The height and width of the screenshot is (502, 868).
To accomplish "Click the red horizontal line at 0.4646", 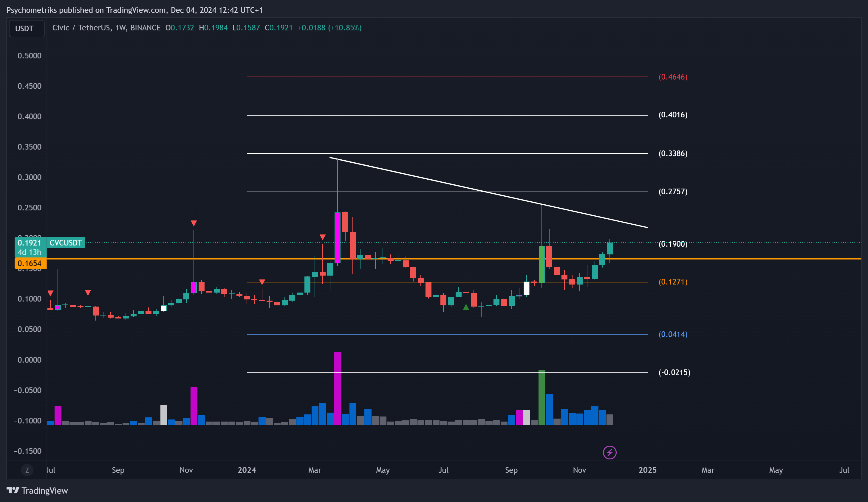I will [x=447, y=77].
